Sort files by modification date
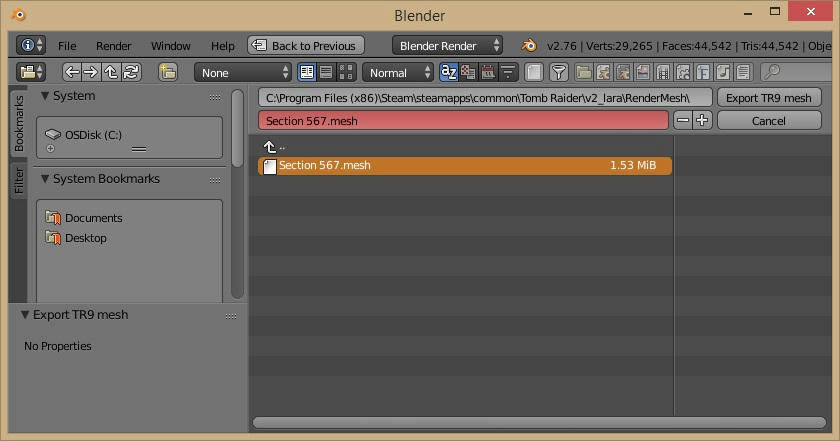This screenshot has width=840, height=441. click(x=488, y=72)
